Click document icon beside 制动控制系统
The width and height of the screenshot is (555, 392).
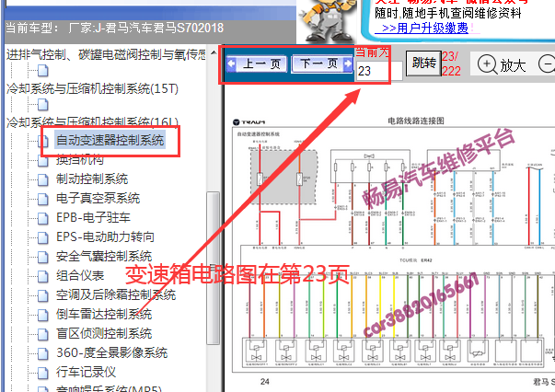[x=43, y=179]
